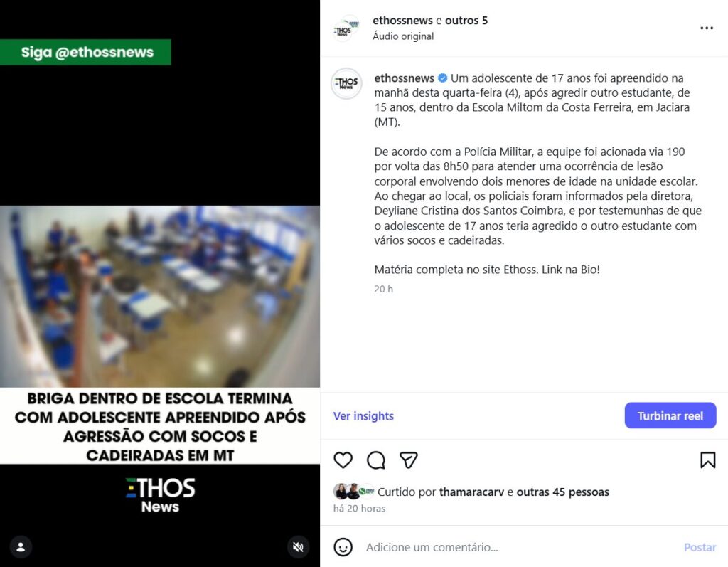Open the three-dot more options menu
The image size is (728, 567).
707,28
